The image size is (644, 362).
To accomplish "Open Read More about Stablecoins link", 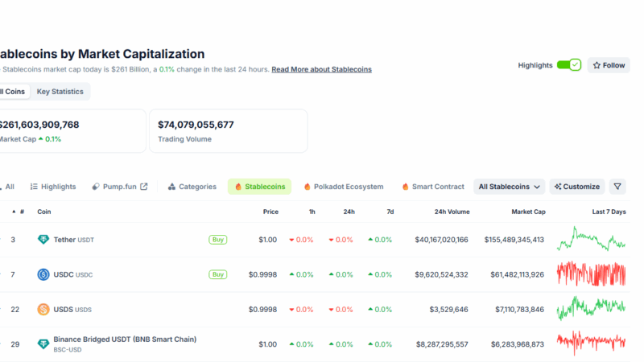I will [321, 69].
